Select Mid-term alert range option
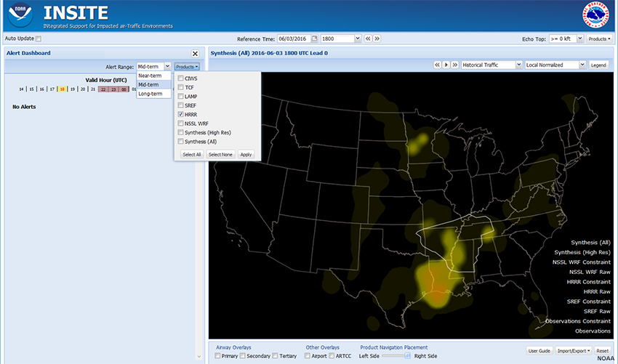Viewport: 618px width, 364px height. click(153, 85)
